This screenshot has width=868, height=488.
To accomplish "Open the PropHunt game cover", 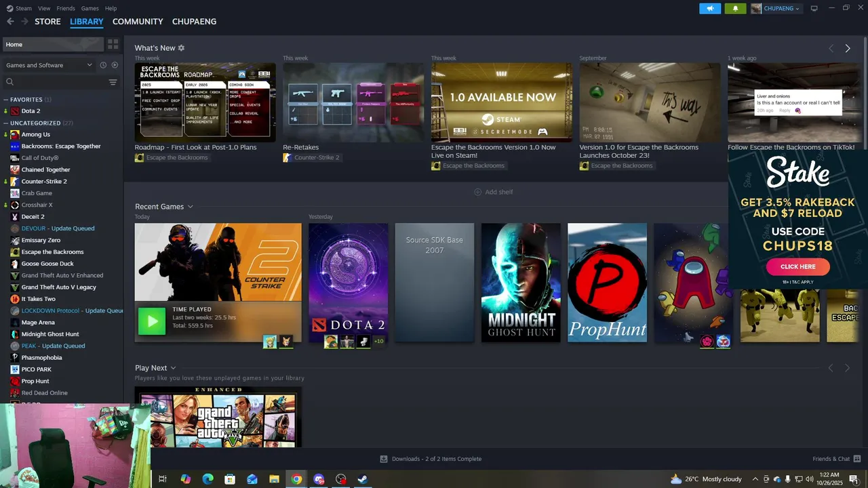I will (x=607, y=283).
